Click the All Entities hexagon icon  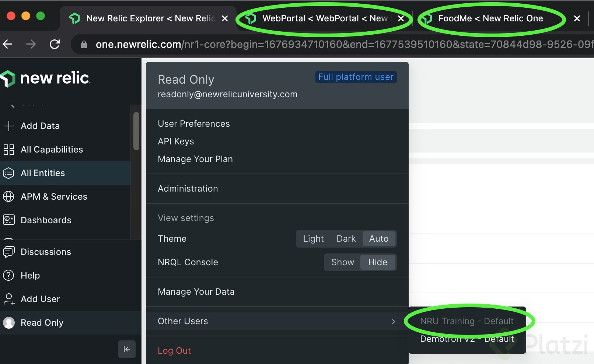(x=8, y=173)
